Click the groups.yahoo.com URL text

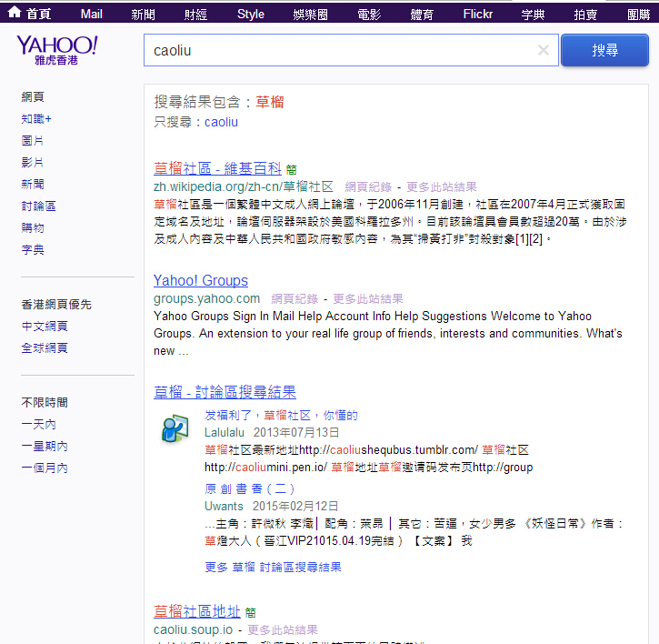206,298
